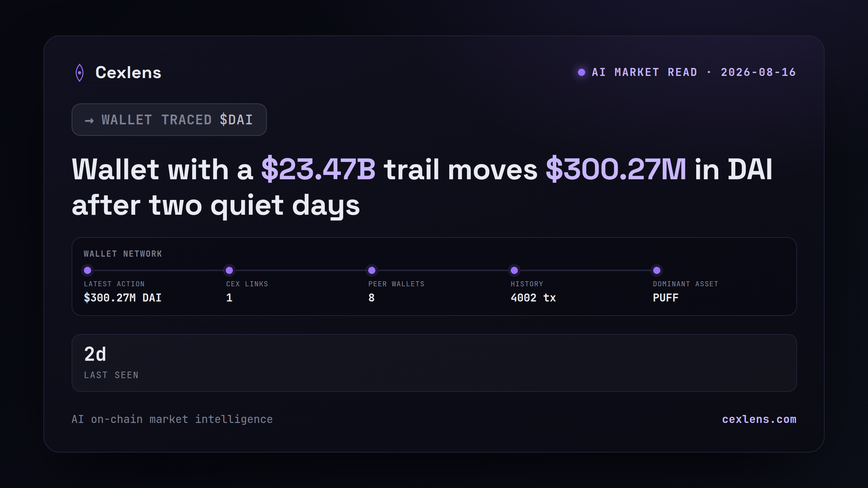Select the CEX Links network node dot
This screenshot has height=488, width=868.
tap(229, 270)
